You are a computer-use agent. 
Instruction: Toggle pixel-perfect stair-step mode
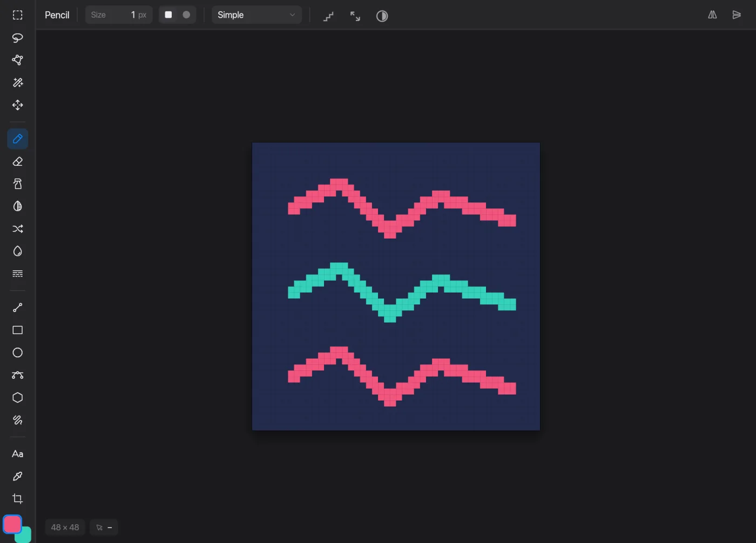click(328, 16)
